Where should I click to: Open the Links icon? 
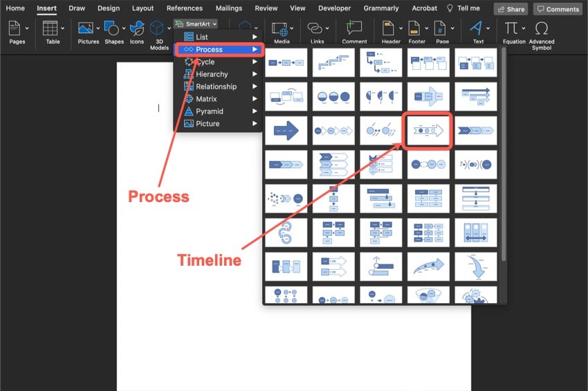pos(315,28)
